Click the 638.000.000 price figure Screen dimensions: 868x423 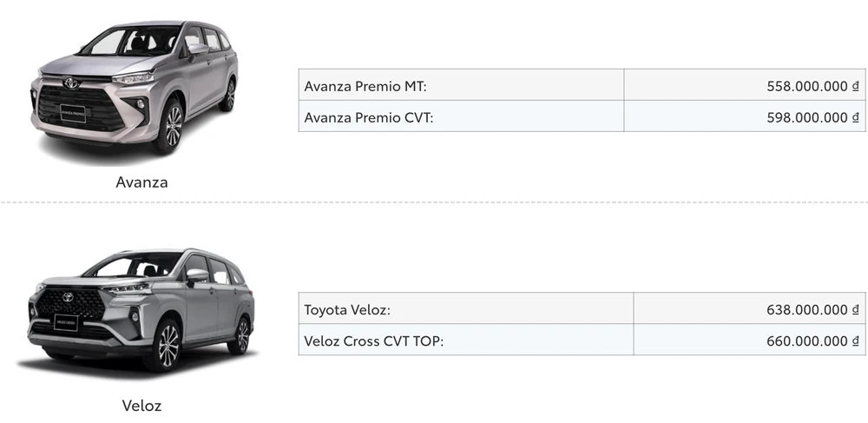pos(806,309)
